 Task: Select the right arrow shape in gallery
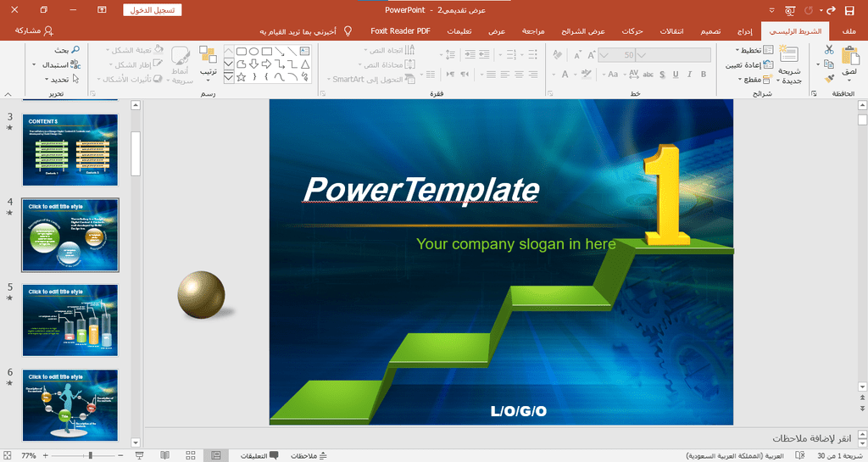[267, 64]
